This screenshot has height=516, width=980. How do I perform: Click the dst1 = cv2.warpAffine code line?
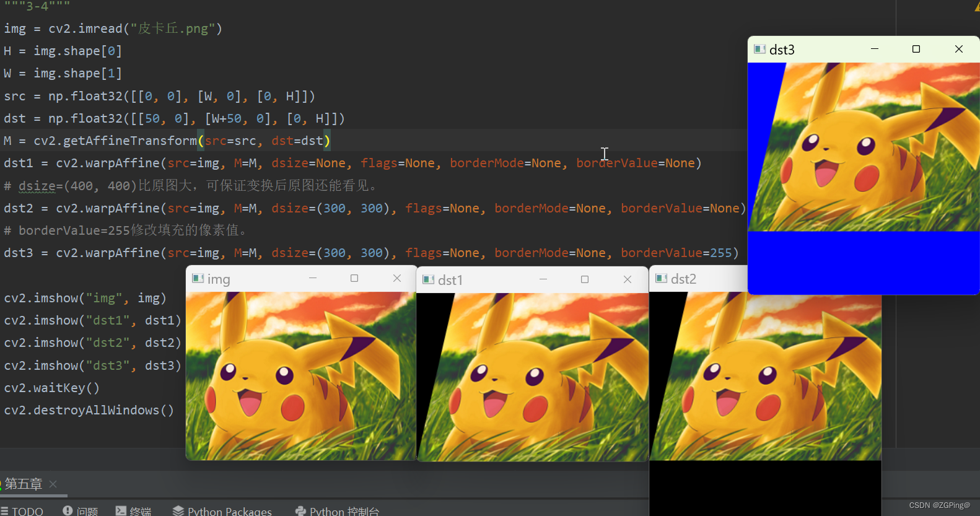click(x=352, y=163)
